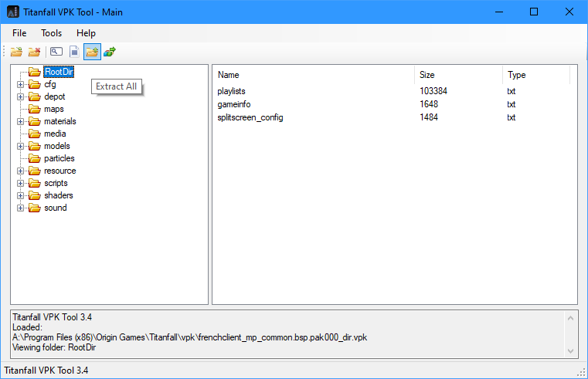Select the resource folder label
The image size is (588, 379).
tap(60, 171)
